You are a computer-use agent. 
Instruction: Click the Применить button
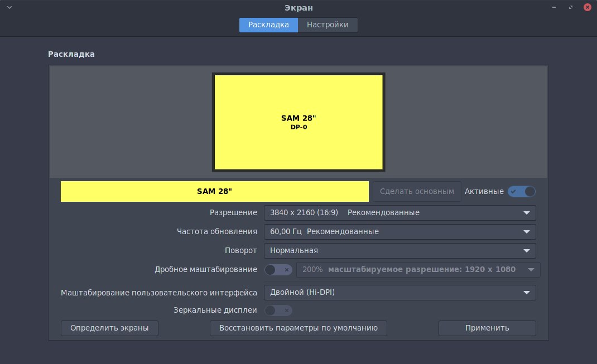(x=487, y=328)
